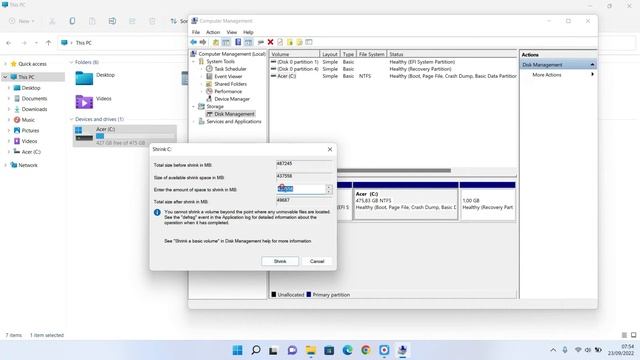Image resolution: width=640 pixels, height=360 pixels.
Task: Click the Copy icon in File Explorer toolbar
Action: [72, 21]
